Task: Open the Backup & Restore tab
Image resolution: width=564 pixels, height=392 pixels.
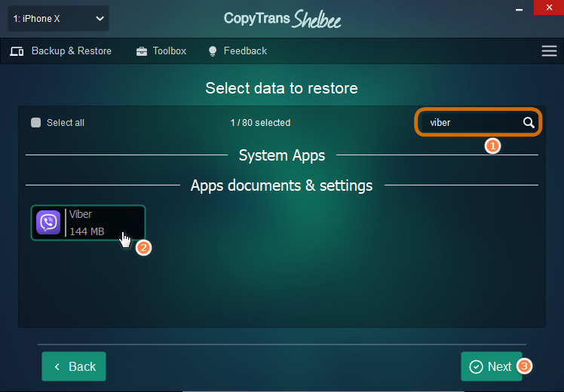Action: pos(61,51)
